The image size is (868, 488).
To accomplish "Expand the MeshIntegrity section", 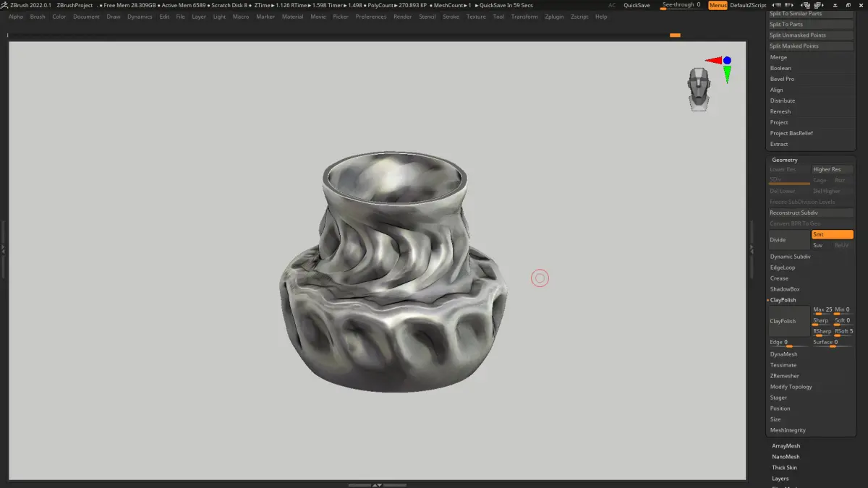I will 788,430.
